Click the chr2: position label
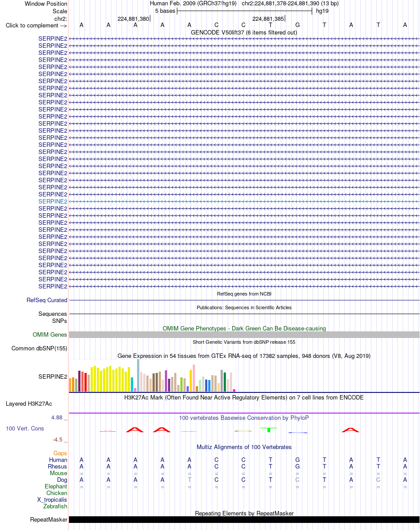This screenshot has height=530, width=420. click(61, 19)
